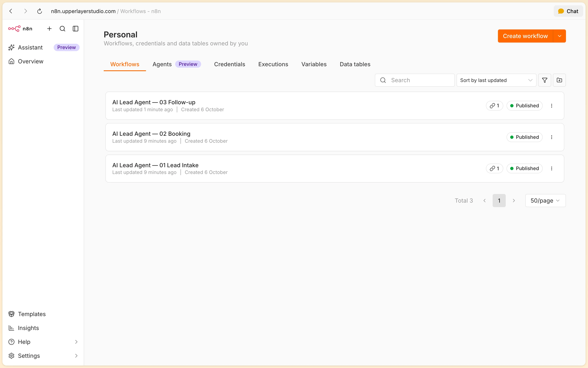Open the 50/page size dropdown
The width and height of the screenshot is (588, 368).
(546, 201)
